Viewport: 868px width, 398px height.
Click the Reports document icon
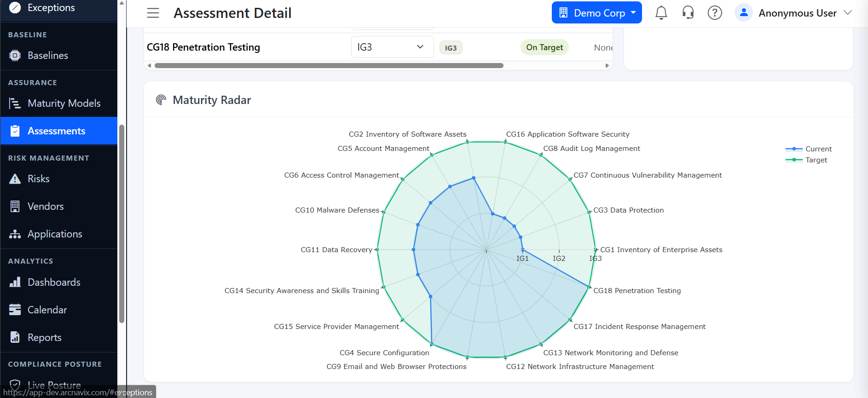(15, 337)
